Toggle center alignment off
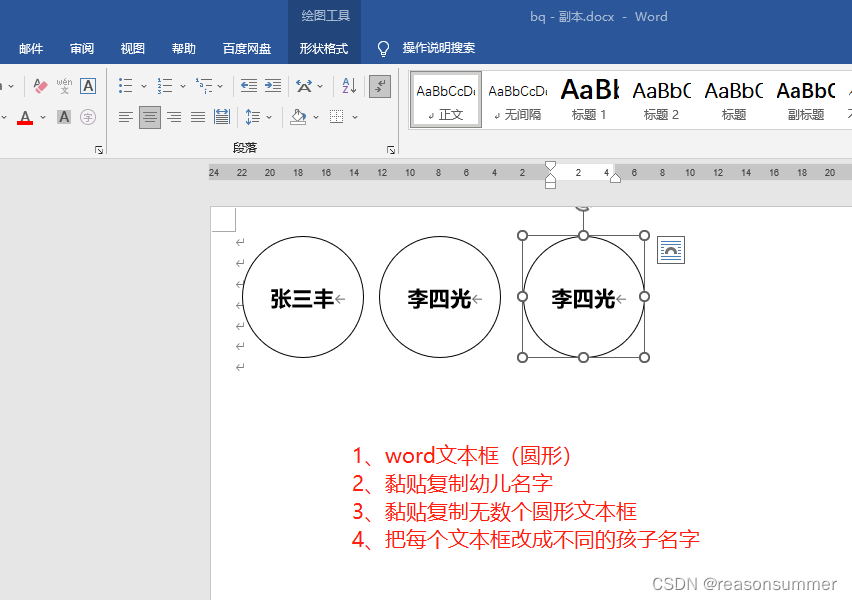Image resolution: width=852 pixels, height=600 pixels. [149, 116]
